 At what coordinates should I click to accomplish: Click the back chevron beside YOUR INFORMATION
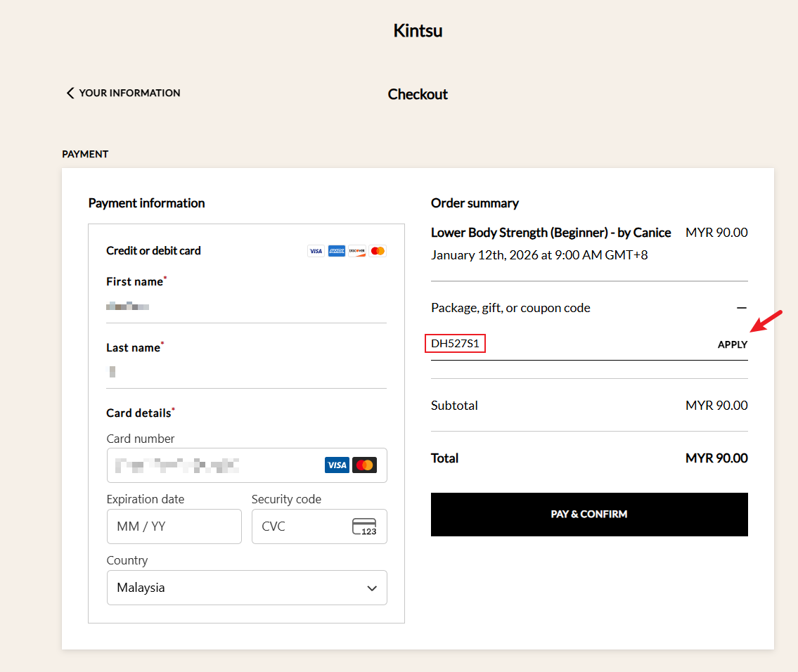70,92
